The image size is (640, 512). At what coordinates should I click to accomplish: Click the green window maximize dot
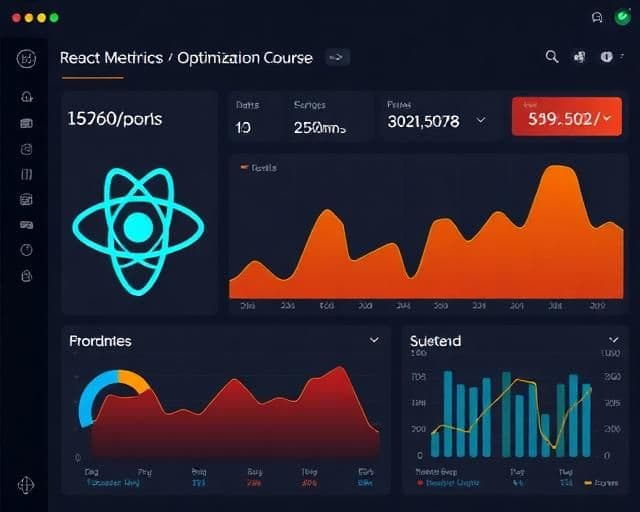click(x=54, y=18)
